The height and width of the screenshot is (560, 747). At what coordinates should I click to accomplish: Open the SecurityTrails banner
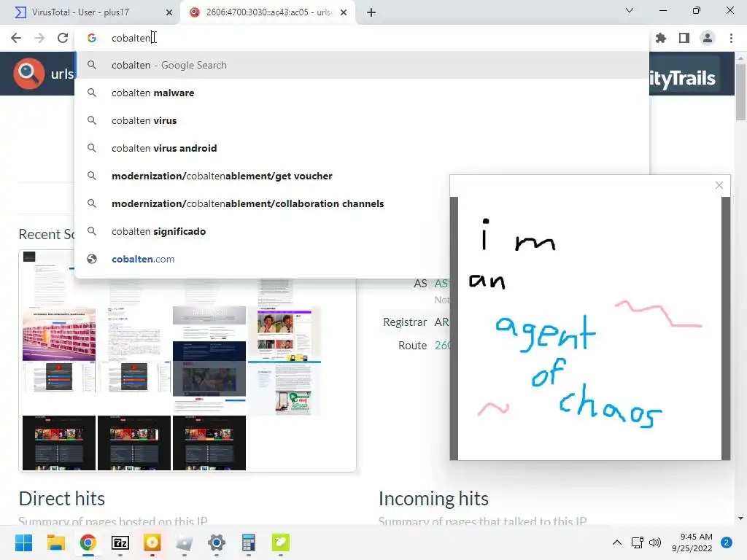(x=683, y=78)
